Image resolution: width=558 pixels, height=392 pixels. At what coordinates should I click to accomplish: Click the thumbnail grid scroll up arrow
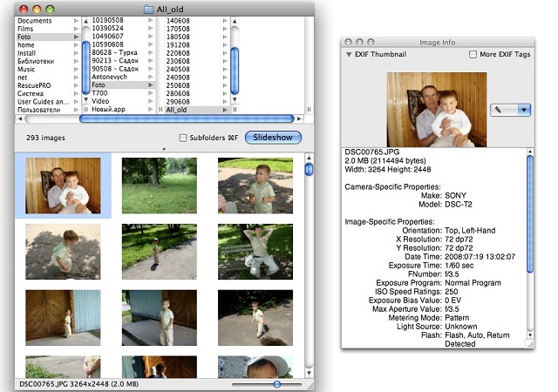309,158
